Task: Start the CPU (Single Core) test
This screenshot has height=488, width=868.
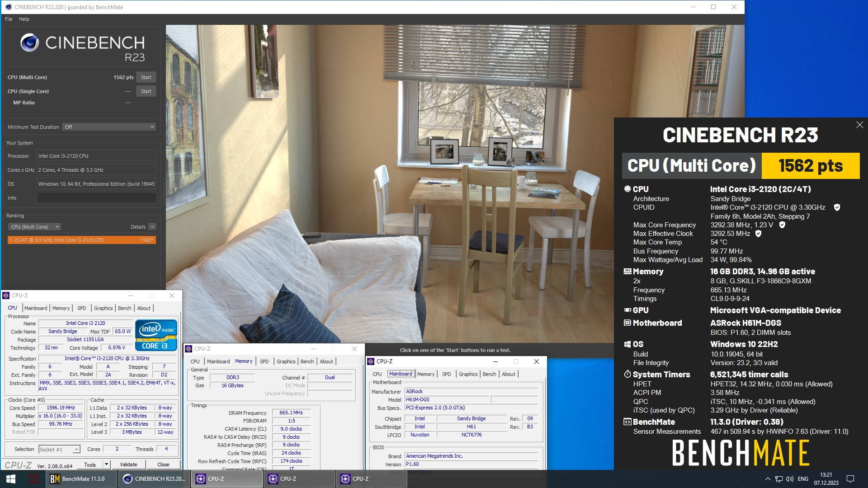Action: (146, 91)
